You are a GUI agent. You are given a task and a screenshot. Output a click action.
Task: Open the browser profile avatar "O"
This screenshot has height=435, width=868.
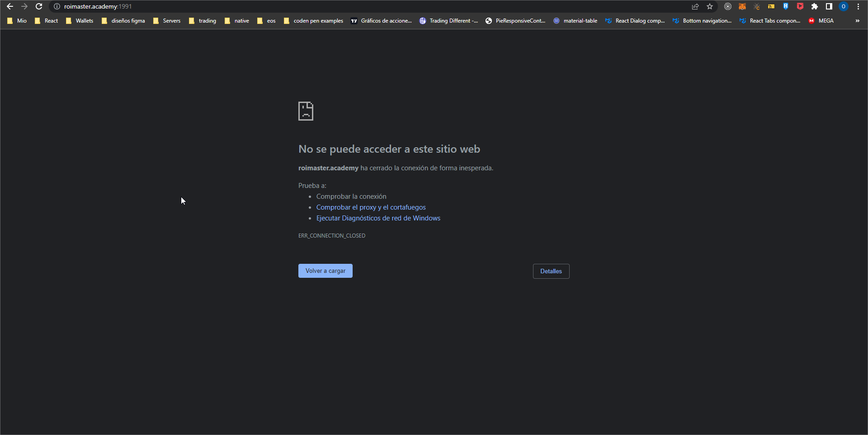pyautogui.click(x=844, y=6)
